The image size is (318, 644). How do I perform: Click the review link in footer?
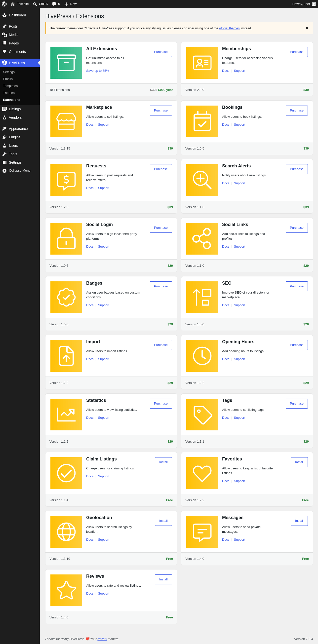tap(102, 639)
